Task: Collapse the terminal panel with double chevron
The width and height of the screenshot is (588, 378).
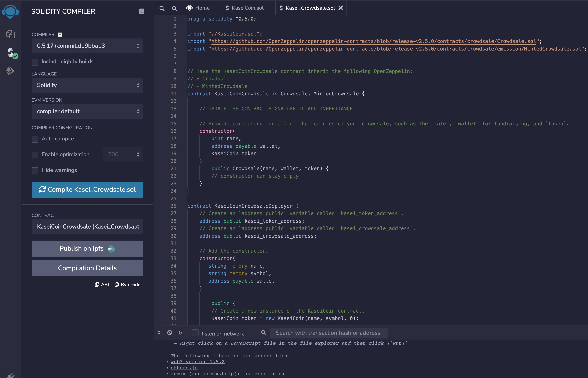Action: pyautogui.click(x=159, y=333)
